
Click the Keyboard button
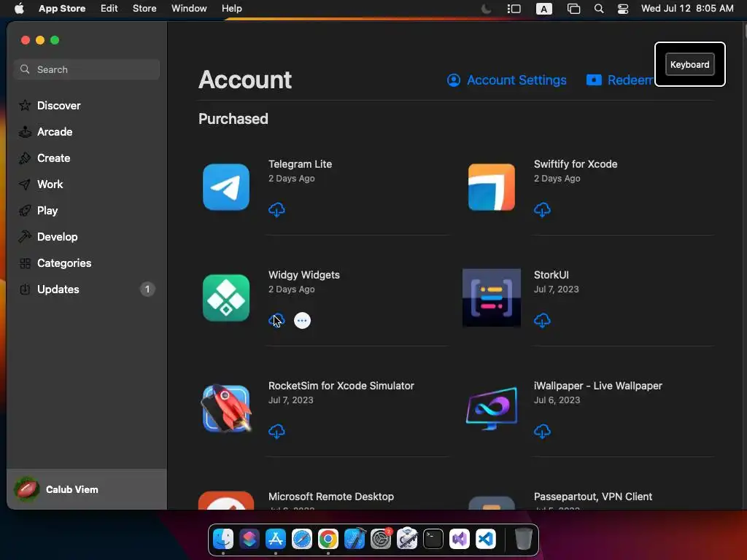click(689, 64)
